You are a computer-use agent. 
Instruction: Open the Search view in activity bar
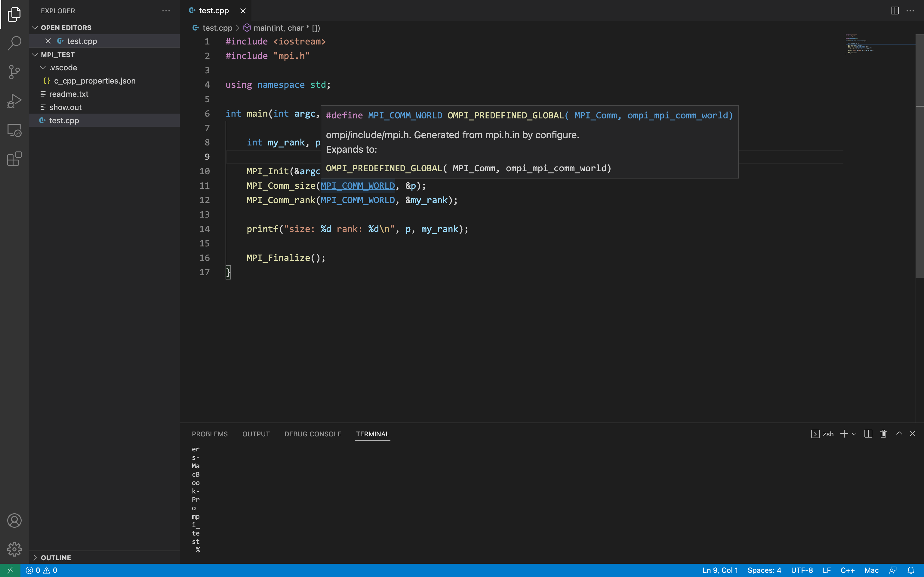click(14, 43)
